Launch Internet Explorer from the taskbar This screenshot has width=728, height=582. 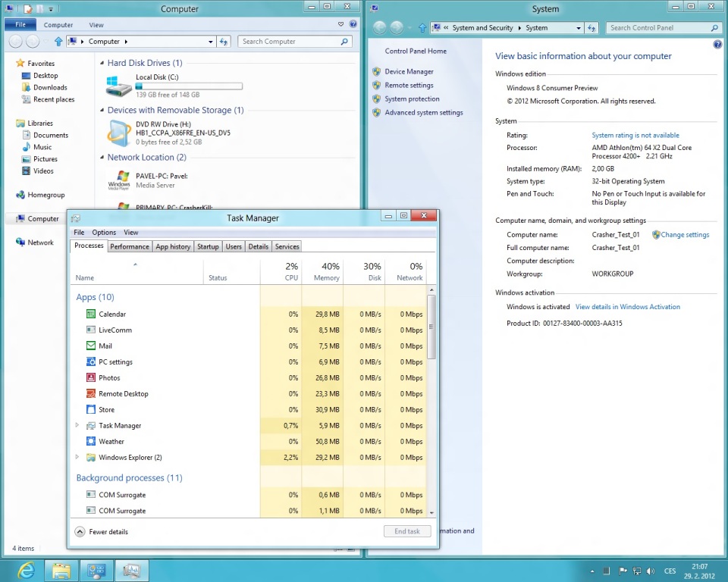click(26, 570)
